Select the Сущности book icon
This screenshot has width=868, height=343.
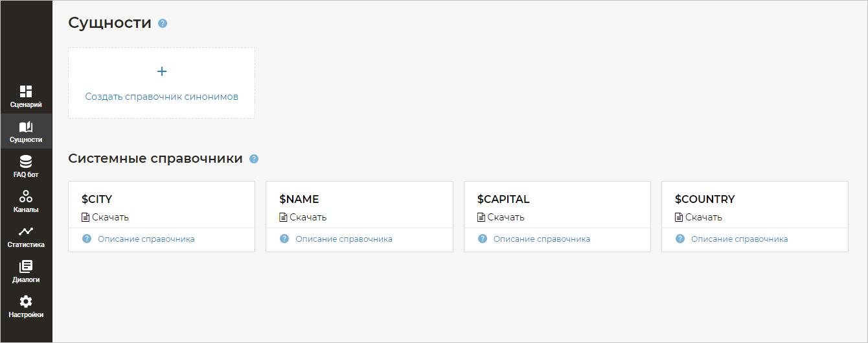click(x=26, y=126)
